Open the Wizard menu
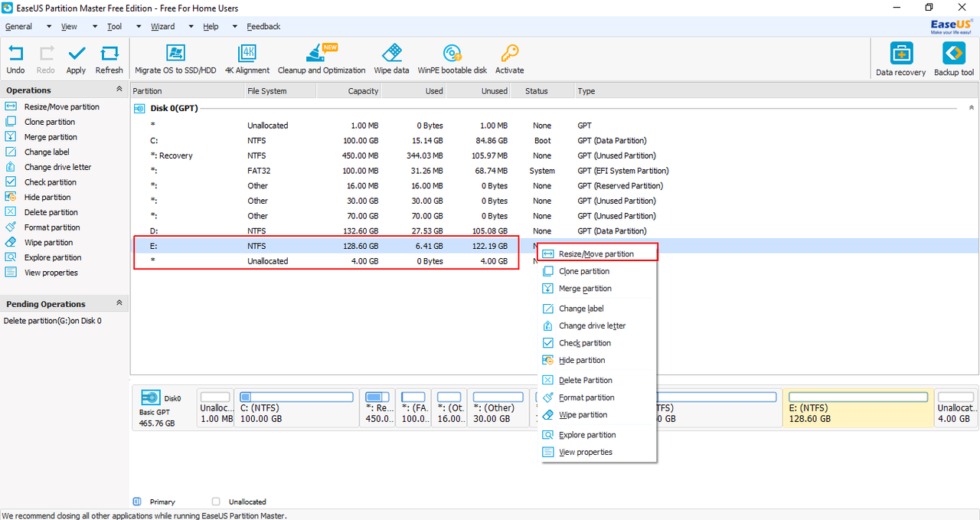The width and height of the screenshot is (980, 520). (162, 26)
